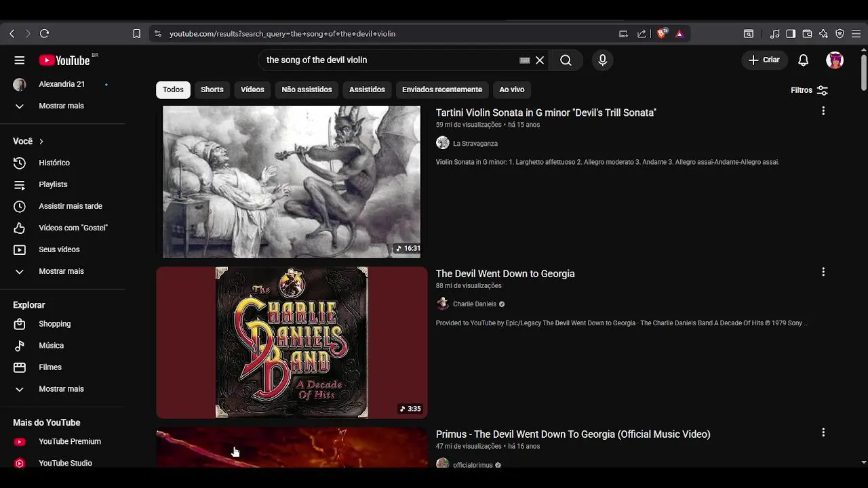Open The Devil Went Down to Georgia title
The height and width of the screenshot is (488, 868).
coord(505,274)
